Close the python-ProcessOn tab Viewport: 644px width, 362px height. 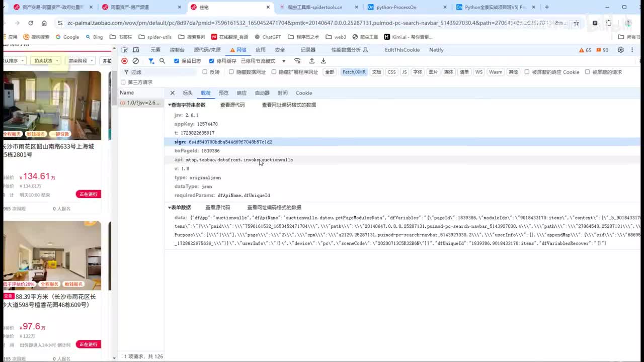[445, 7]
